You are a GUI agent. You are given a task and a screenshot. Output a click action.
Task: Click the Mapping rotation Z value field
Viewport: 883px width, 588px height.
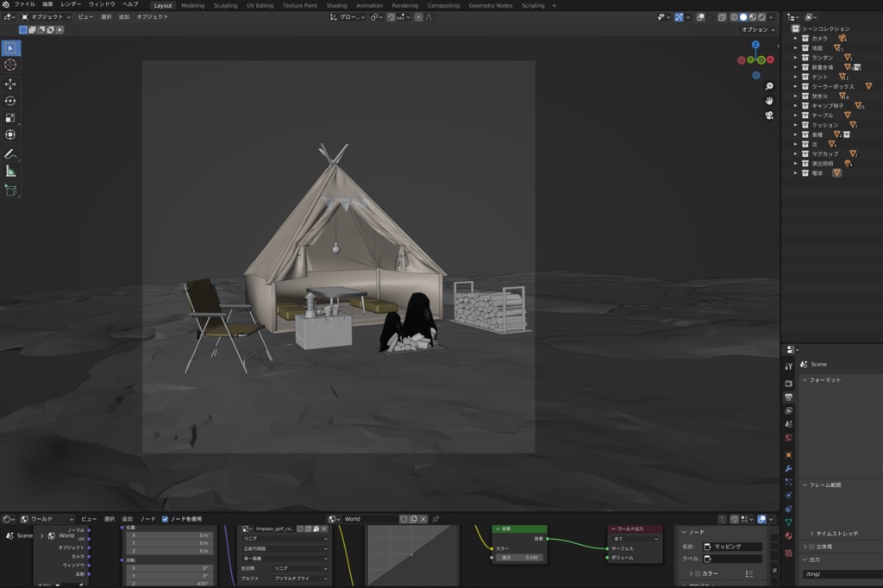170,584
